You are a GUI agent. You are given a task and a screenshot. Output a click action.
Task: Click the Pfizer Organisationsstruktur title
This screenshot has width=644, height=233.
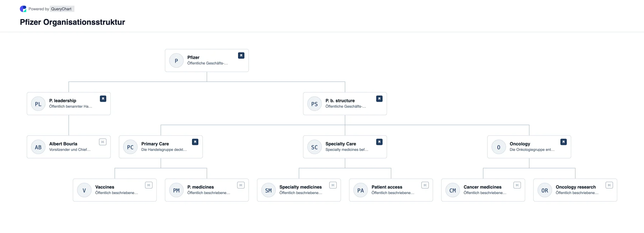tap(73, 22)
